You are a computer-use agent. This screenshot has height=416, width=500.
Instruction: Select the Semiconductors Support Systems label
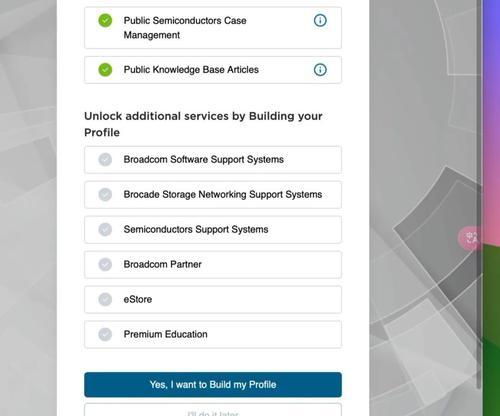tap(196, 230)
